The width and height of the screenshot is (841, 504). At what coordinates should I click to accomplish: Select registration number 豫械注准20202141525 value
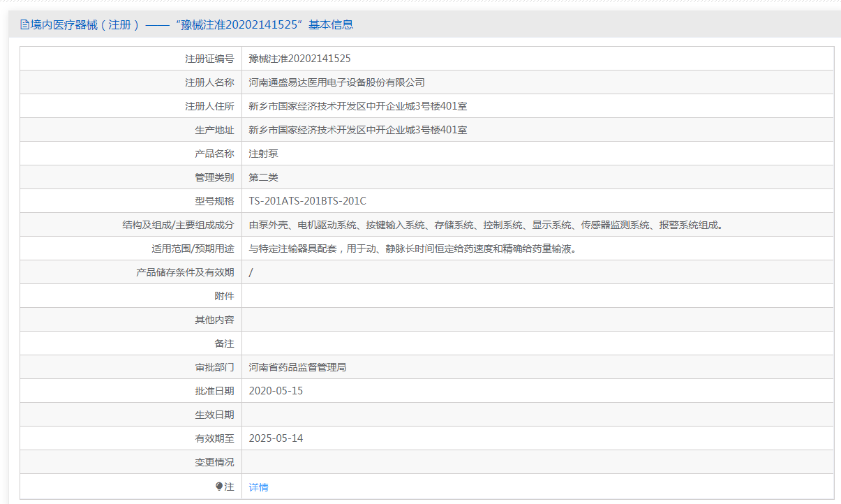pyautogui.click(x=299, y=59)
